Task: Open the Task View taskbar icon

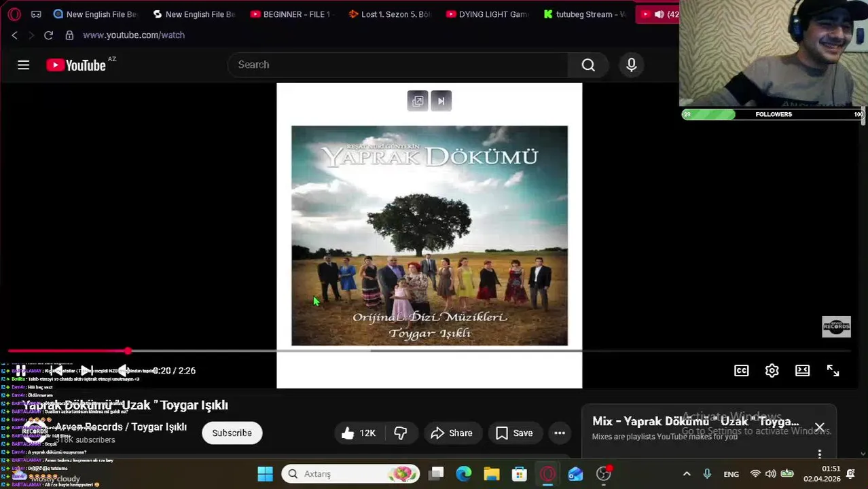Action: (437, 474)
